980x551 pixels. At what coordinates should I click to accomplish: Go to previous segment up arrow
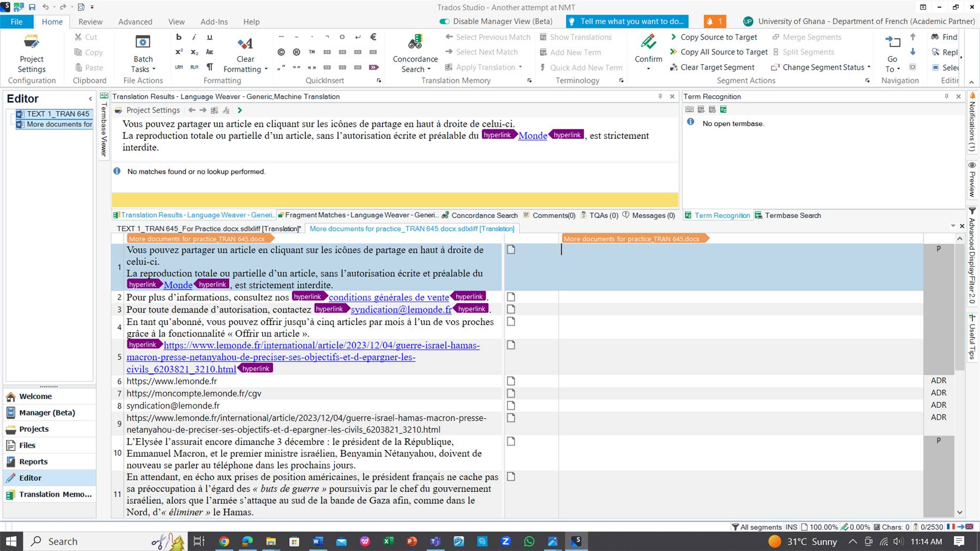913,37
